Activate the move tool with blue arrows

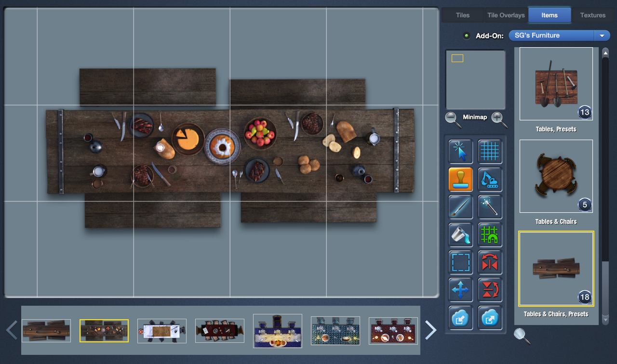[x=460, y=290]
